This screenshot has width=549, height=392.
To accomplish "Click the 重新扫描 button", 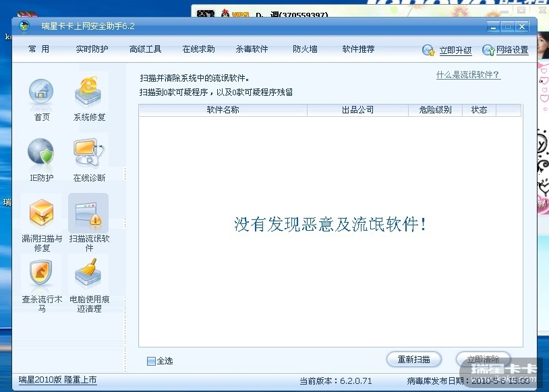I will pos(413,360).
